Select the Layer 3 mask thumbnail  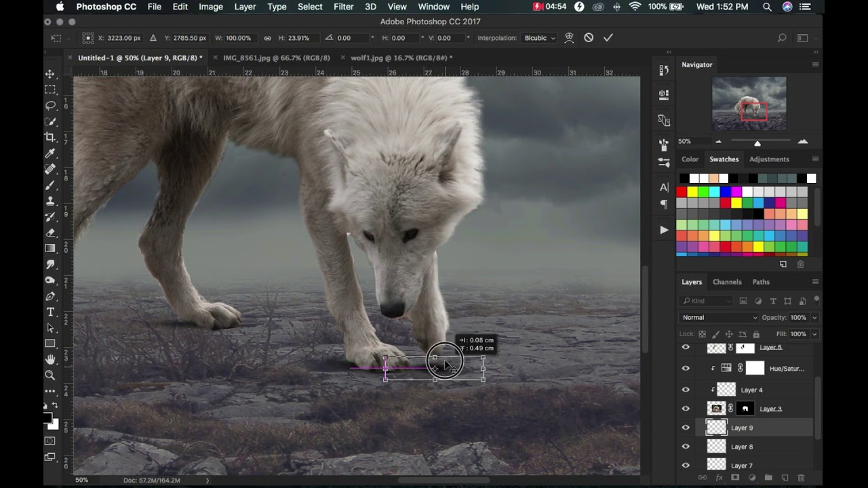745,409
